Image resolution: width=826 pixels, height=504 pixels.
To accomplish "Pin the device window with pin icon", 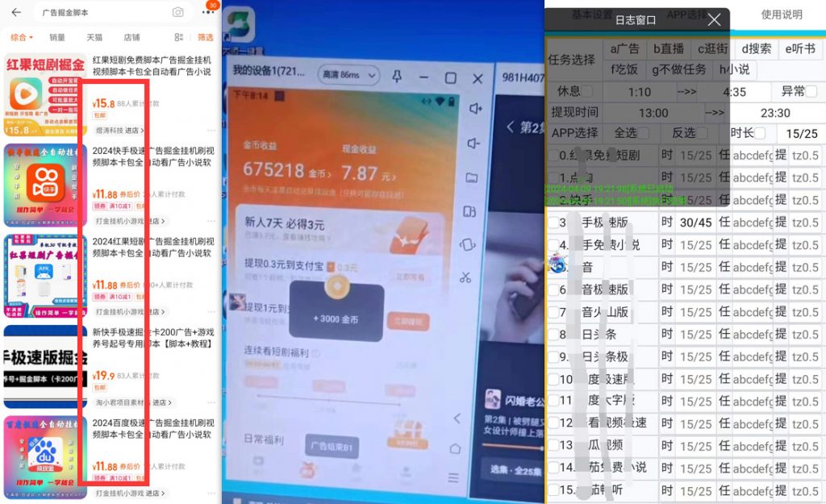I will pyautogui.click(x=396, y=77).
